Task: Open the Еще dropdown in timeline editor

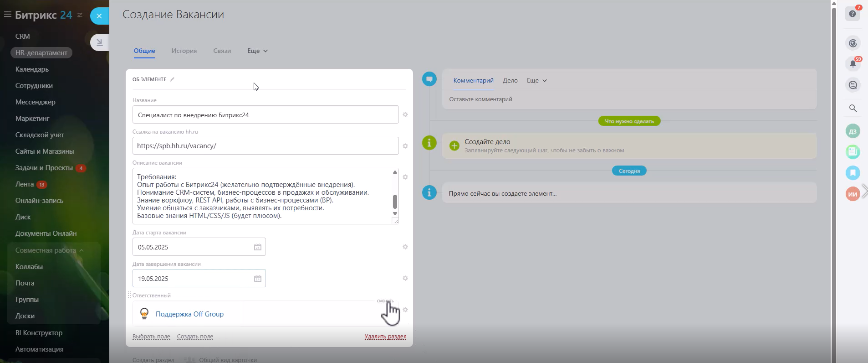Action: click(536, 81)
